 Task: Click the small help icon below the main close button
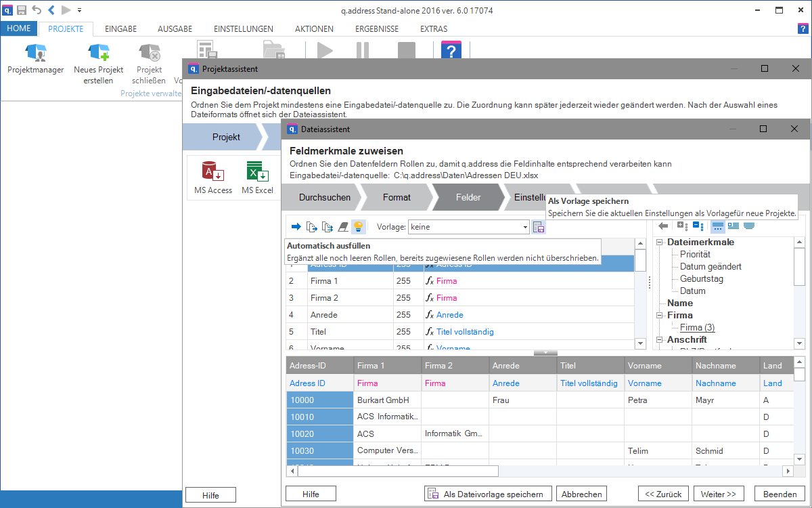803,28
